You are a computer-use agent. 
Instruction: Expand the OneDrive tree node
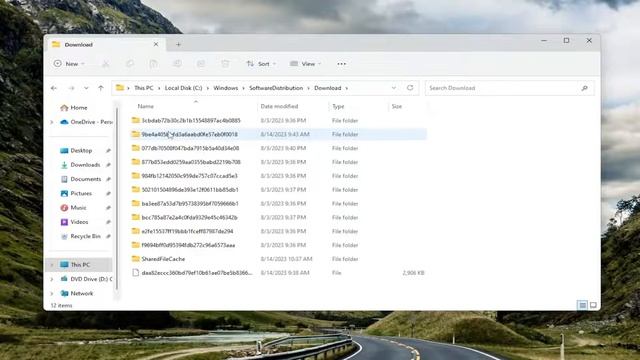(x=52, y=122)
